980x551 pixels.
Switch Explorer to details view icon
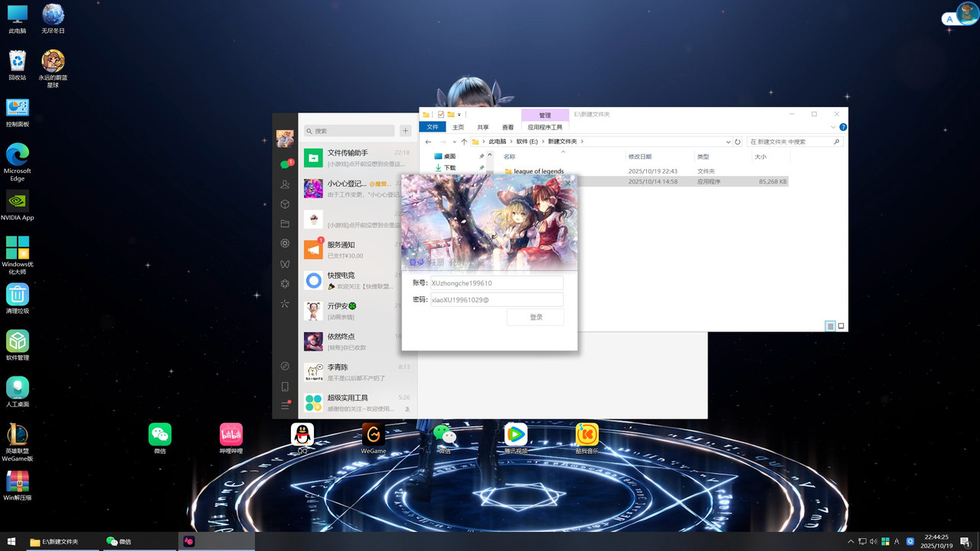[x=830, y=326]
